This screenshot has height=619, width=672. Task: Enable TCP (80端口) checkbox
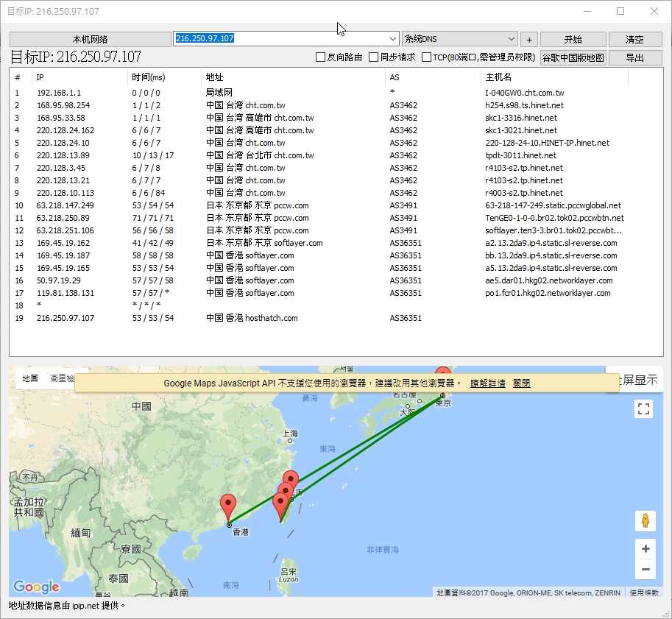click(426, 57)
